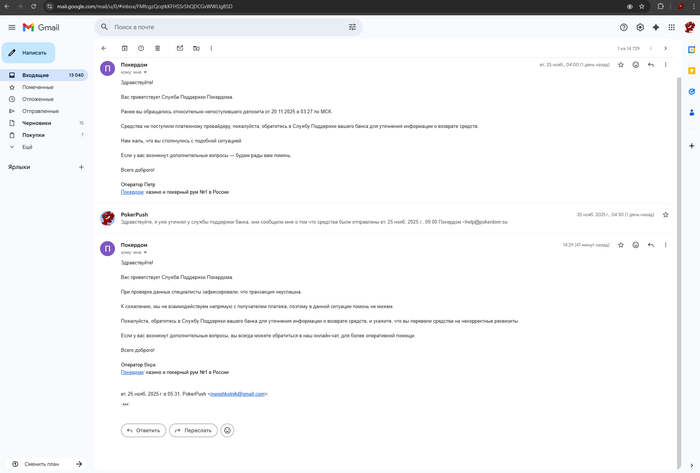Viewport: 700px width, 473px height.
Task: Open the Google account avatar
Action: tap(690, 28)
